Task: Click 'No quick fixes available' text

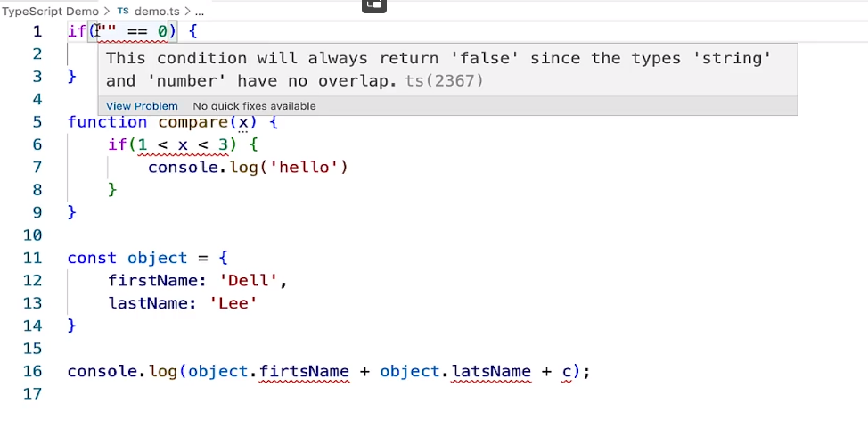Action: point(254,106)
